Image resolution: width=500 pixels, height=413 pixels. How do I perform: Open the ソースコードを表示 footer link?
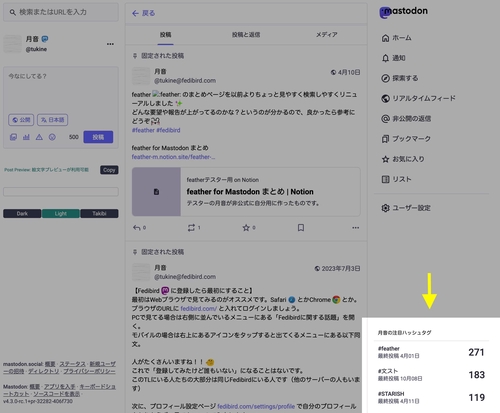[x=56, y=394]
